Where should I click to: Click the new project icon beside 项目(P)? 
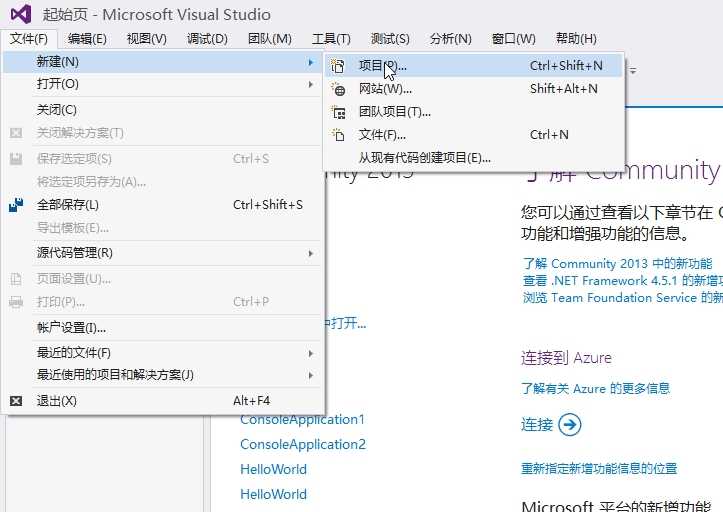pyautogui.click(x=338, y=66)
